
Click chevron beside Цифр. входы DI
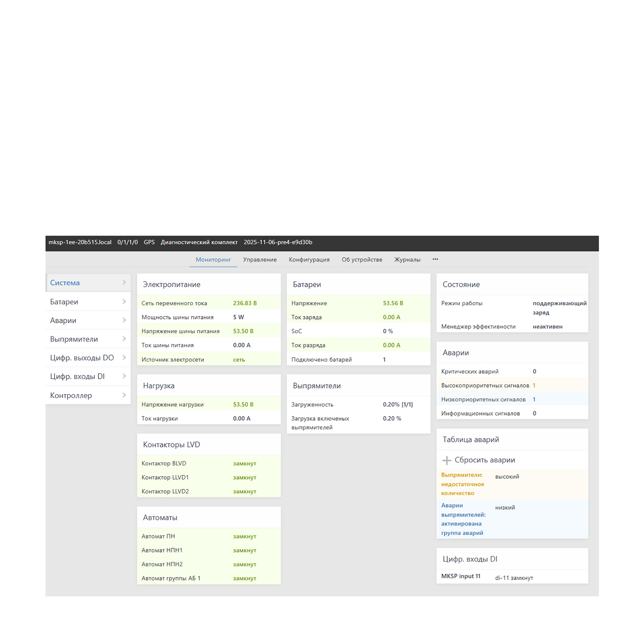tap(124, 377)
